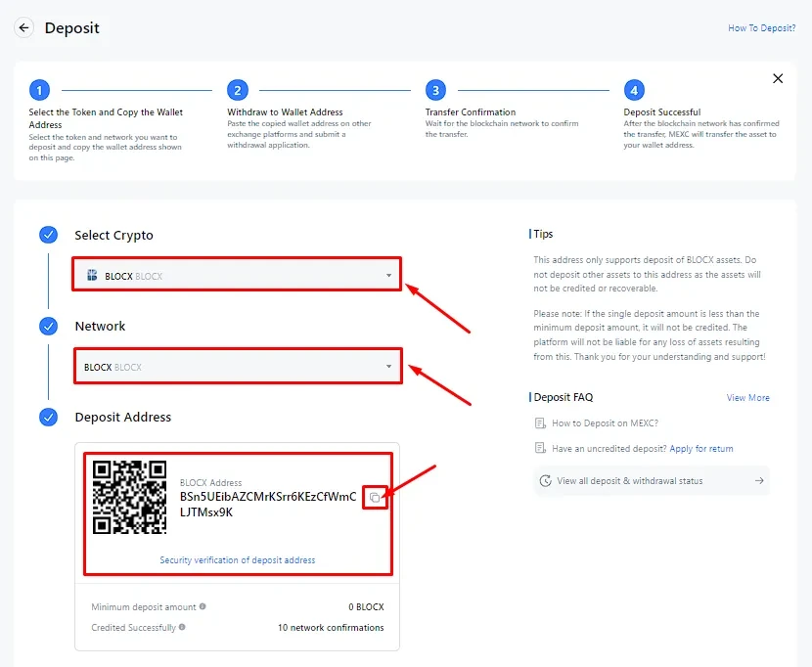
Task: Click the BLOCX token logo in crypto selector
Action: 92,276
